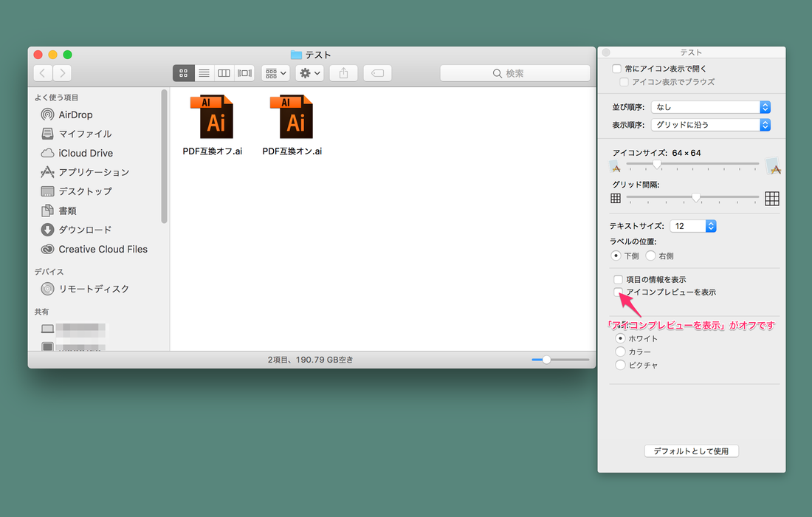The image size is (812, 517).
Task: Select the ホワイト background radio
Action: [620, 338]
